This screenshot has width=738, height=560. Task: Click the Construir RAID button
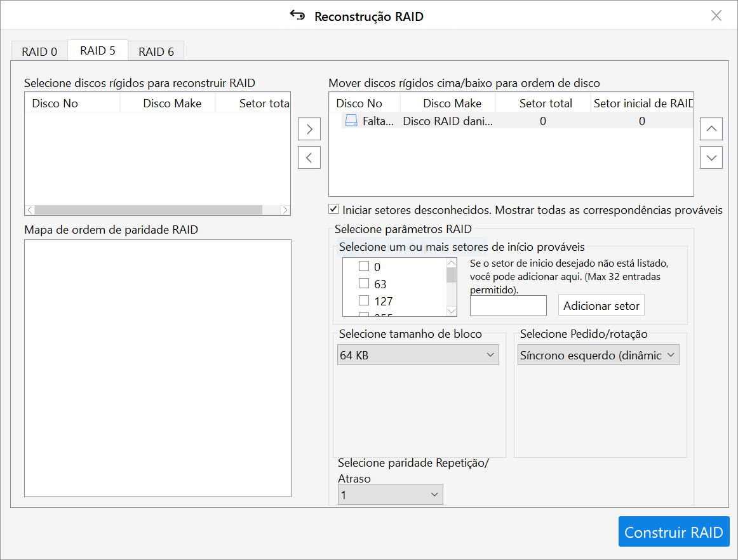[x=673, y=532]
